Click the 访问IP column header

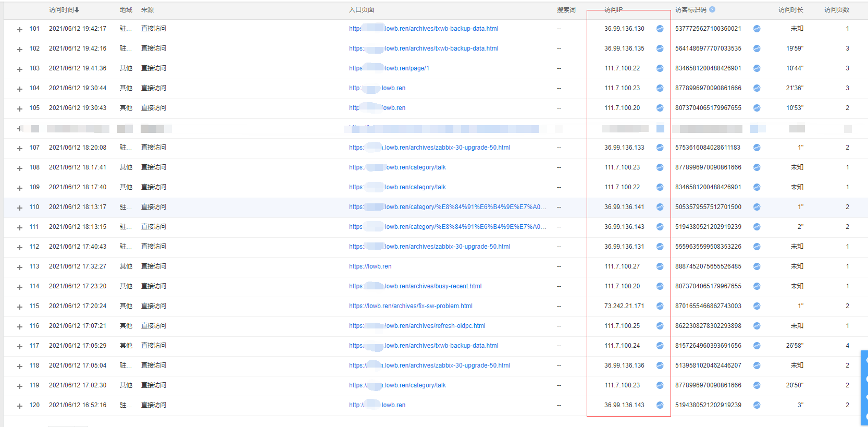pyautogui.click(x=613, y=10)
